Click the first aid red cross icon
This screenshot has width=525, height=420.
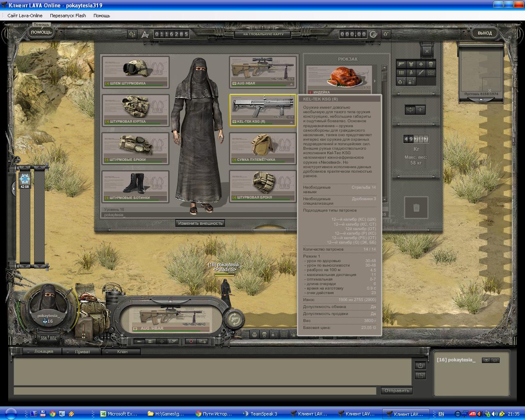click(191, 341)
